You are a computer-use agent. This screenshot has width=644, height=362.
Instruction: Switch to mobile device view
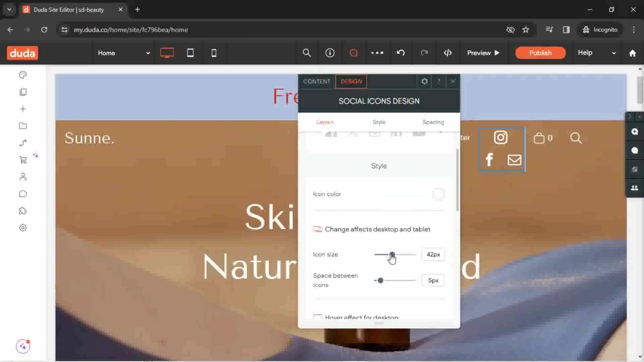pyautogui.click(x=214, y=53)
